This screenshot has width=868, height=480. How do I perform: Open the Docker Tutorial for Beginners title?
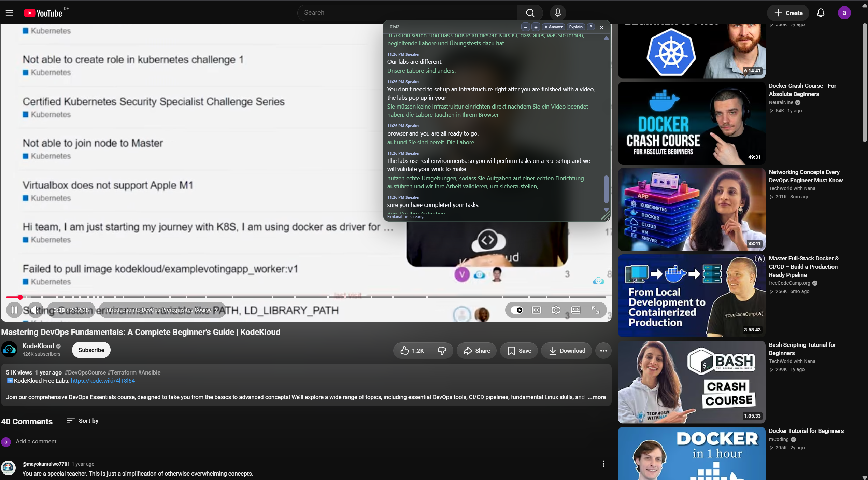806,431
